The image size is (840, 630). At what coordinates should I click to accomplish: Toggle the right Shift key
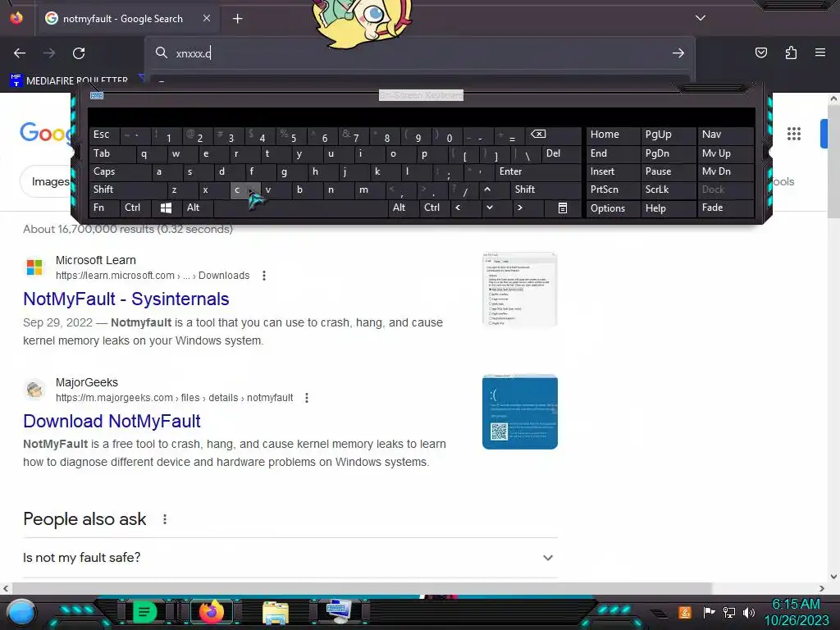click(x=545, y=189)
